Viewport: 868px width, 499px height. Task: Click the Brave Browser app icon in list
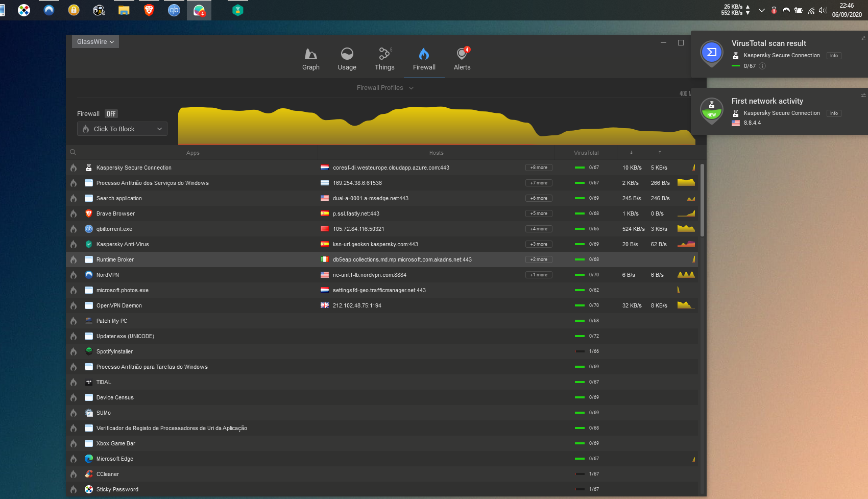(89, 213)
